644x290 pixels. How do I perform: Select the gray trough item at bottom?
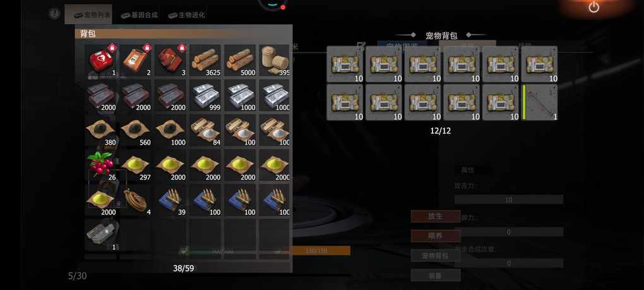point(102,236)
